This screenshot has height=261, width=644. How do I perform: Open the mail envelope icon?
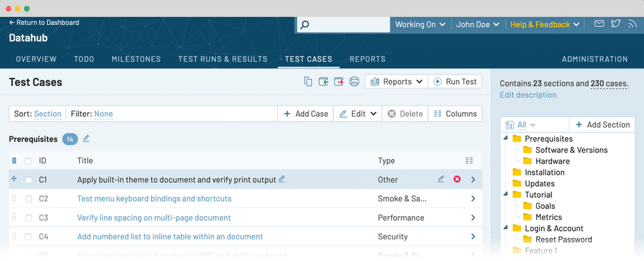pyautogui.click(x=599, y=24)
